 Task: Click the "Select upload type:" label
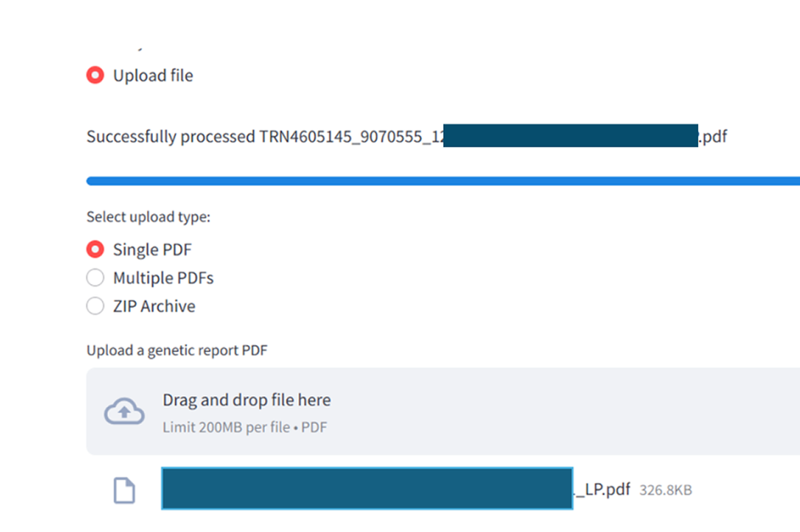148,217
